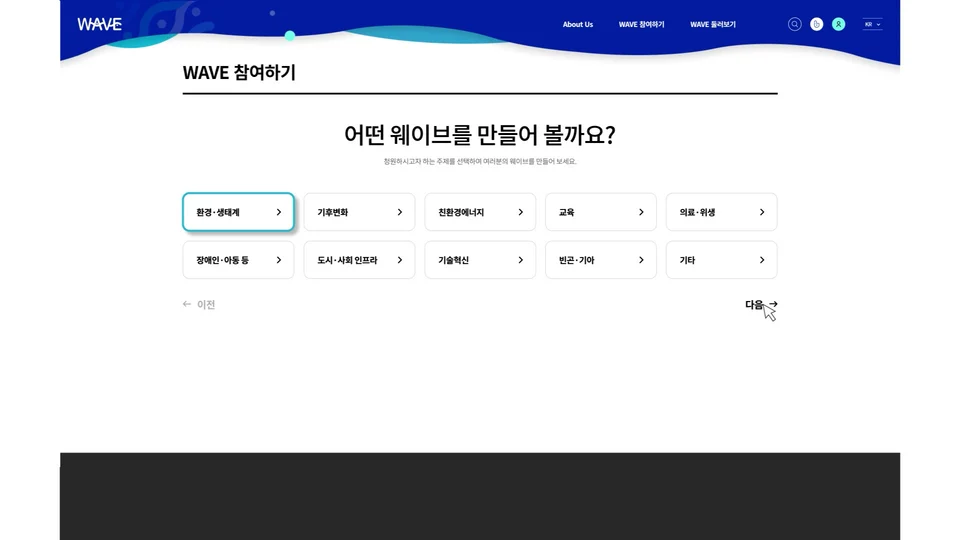Click chevron arrow on 의료·위생 card

tap(762, 212)
